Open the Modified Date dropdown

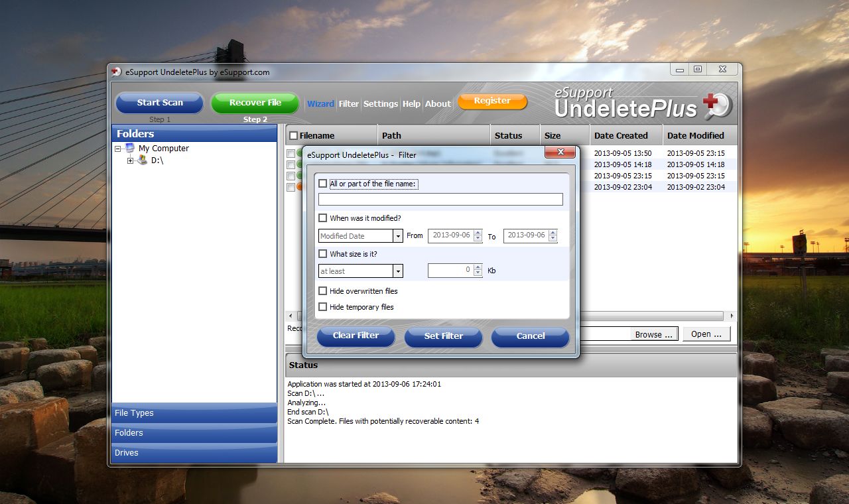coord(398,235)
